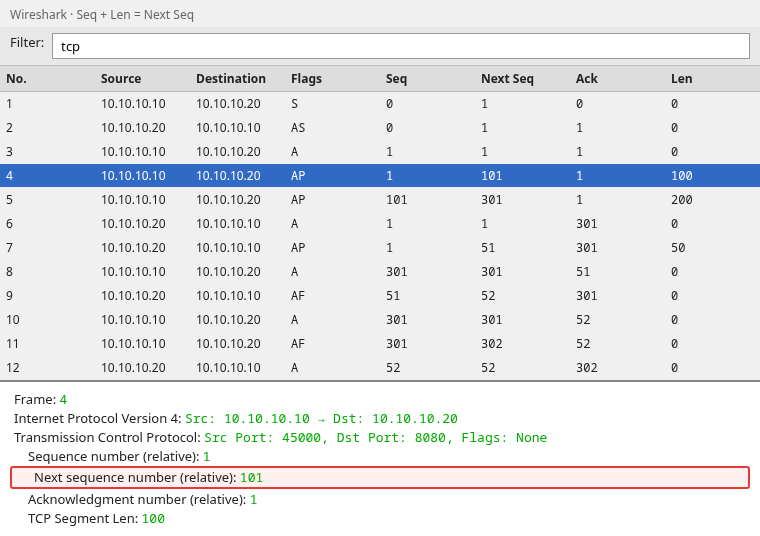Sort by the Len column header

[x=681, y=79]
